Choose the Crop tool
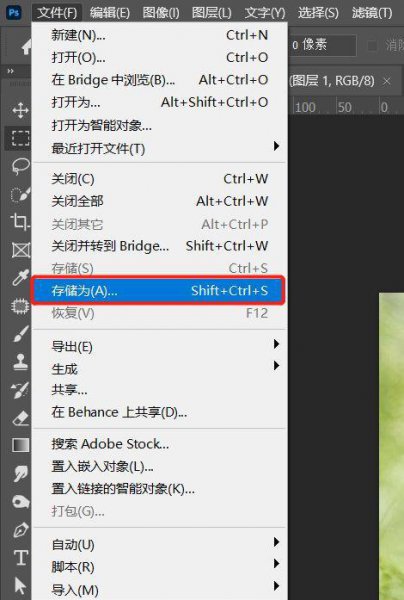 20,222
